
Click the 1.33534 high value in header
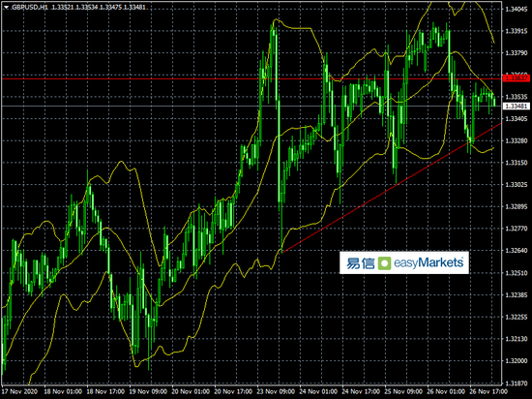tap(87, 7)
